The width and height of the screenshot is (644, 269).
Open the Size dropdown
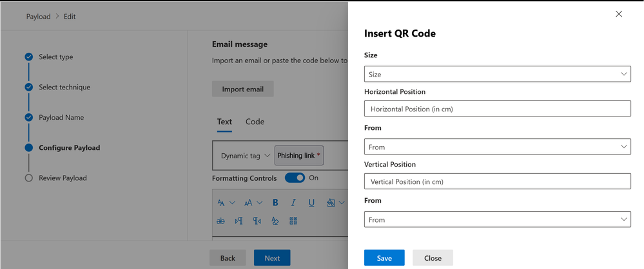coord(498,74)
